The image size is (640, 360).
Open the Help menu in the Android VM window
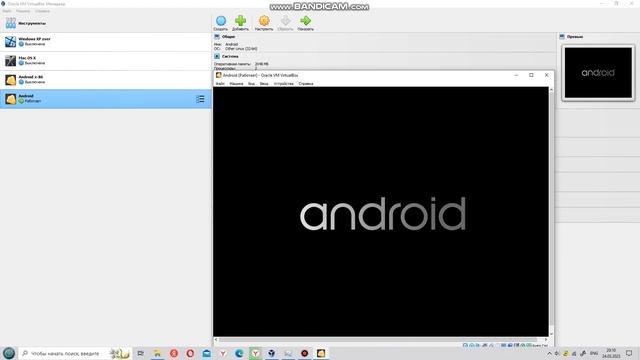click(306, 84)
